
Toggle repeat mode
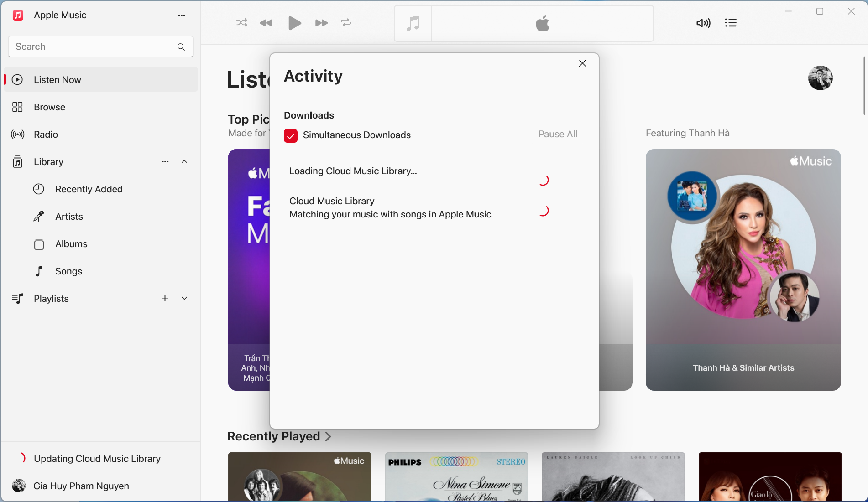pyautogui.click(x=346, y=23)
